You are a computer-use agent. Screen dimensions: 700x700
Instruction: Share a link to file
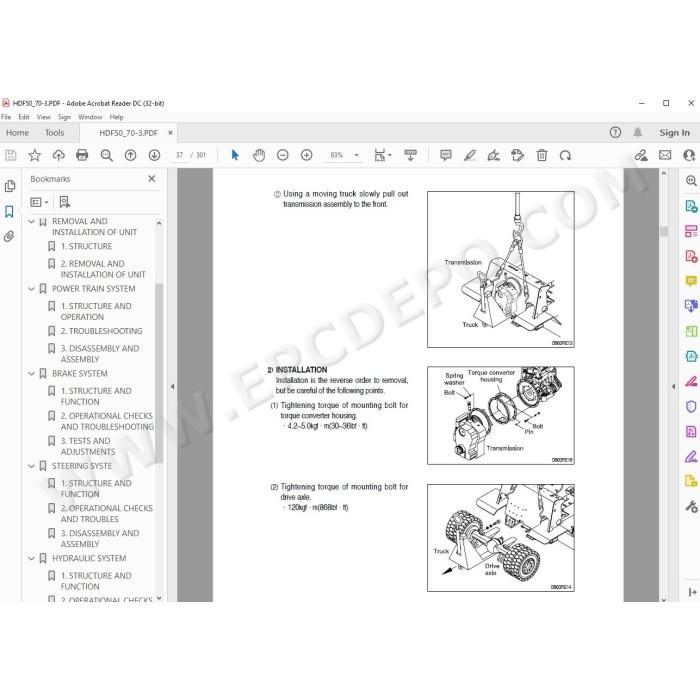[x=641, y=155]
